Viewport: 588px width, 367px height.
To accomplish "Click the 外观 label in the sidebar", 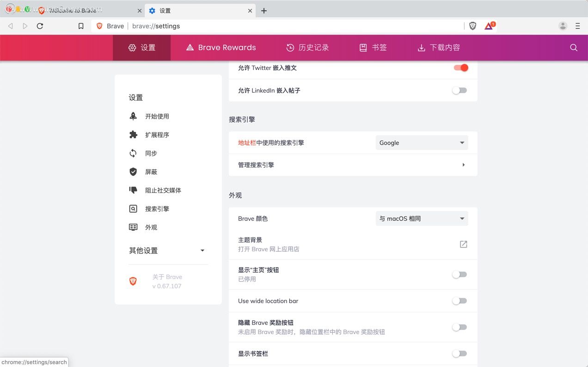I will point(151,227).
